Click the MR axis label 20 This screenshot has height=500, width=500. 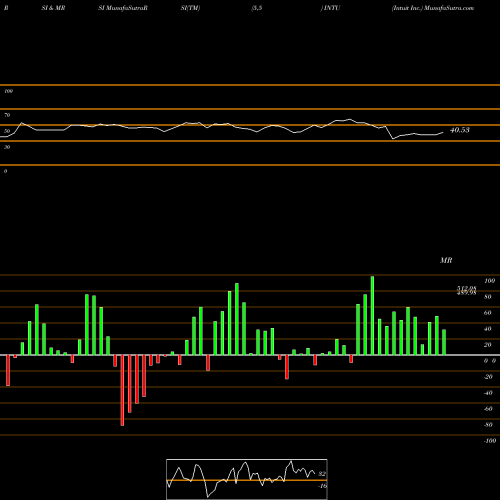pyautogui.click(x=488, y=345)
